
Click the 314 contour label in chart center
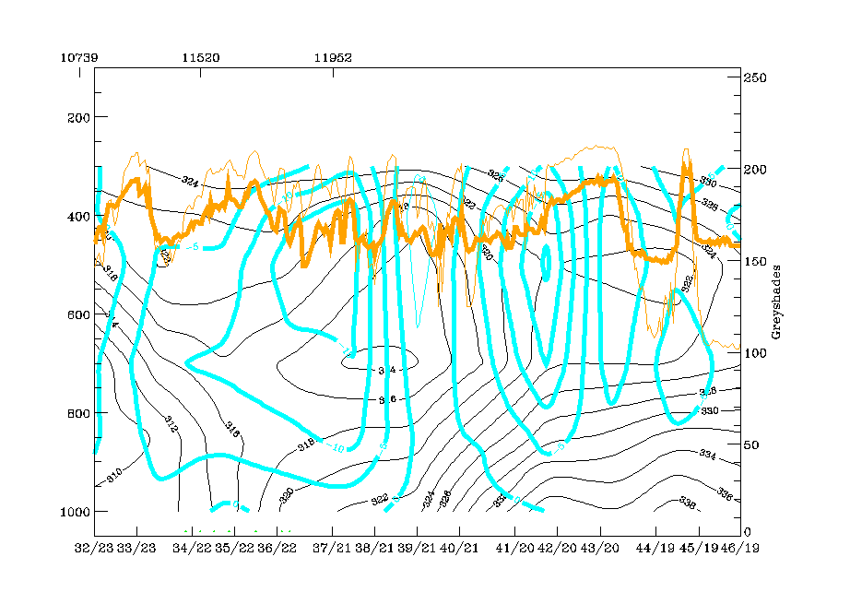386,370
